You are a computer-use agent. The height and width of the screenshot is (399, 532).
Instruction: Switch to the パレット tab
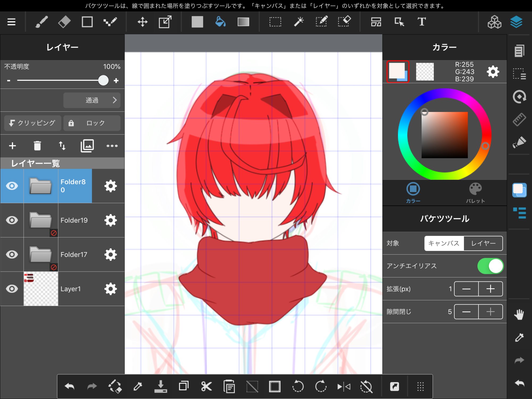click(x=475, y=193)
